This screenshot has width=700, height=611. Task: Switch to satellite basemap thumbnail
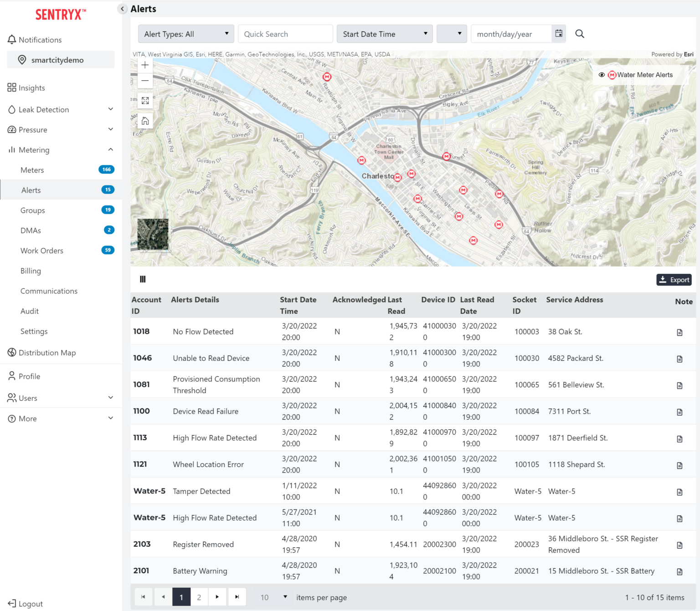[x=153, y=234]
